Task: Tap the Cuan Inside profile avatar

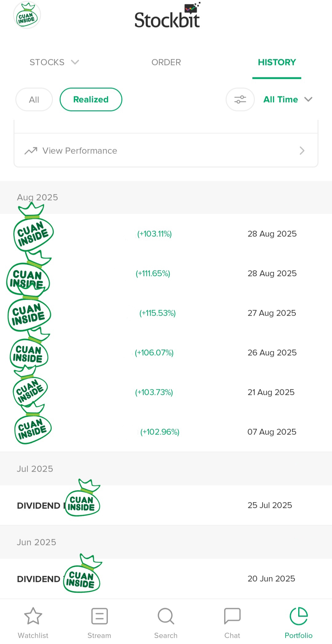Action: coord(27,15)
